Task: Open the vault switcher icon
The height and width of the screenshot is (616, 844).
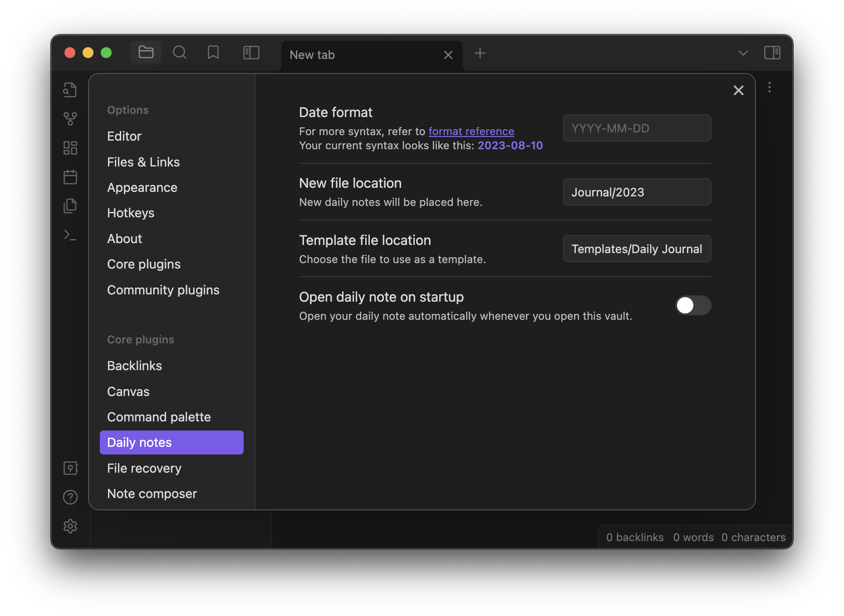Action: tap(70, 468)
